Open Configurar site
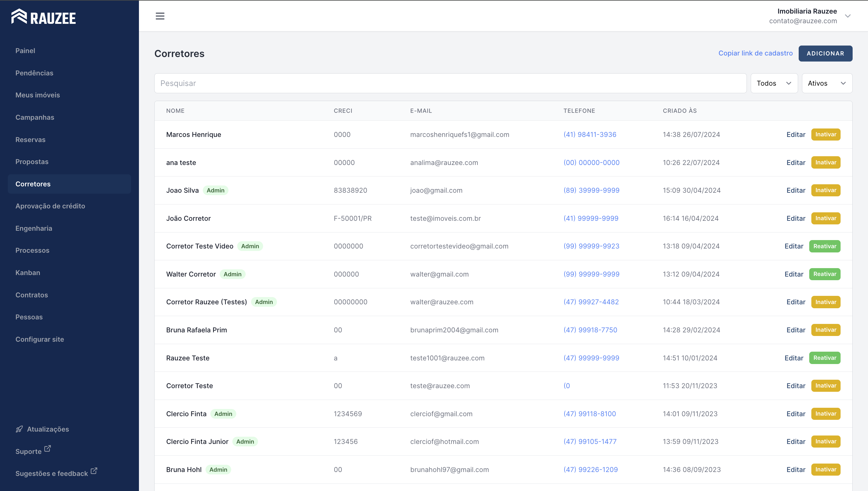 pyautogui.click(x=40, y=339)
